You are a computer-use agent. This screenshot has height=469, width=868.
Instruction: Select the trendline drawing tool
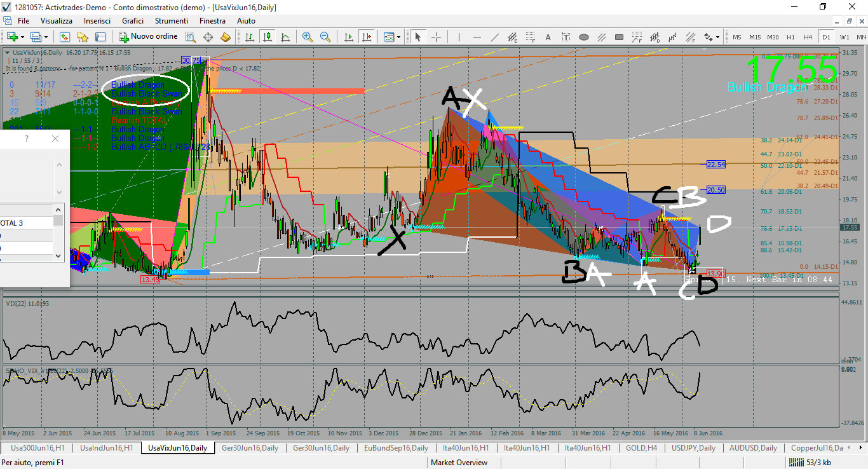tap(494, 37)
